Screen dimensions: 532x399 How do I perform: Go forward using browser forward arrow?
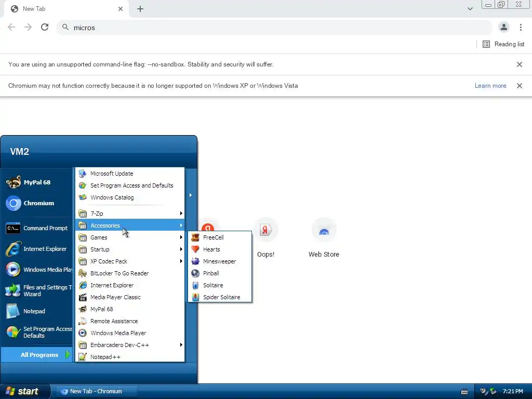[x=28, y=27]
